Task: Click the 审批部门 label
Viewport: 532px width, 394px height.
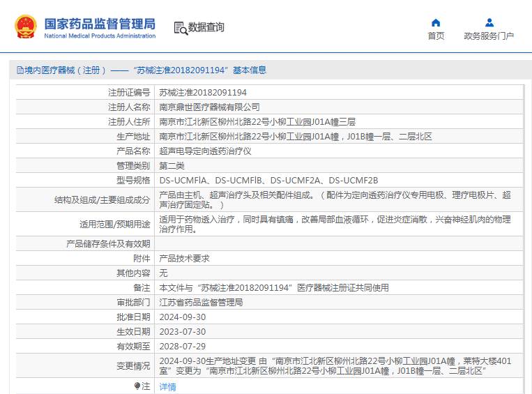Action: [x=133, y=303]
